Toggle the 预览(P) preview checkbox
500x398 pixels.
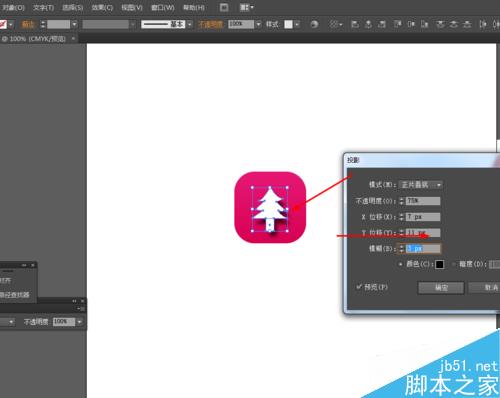point(359,287)
